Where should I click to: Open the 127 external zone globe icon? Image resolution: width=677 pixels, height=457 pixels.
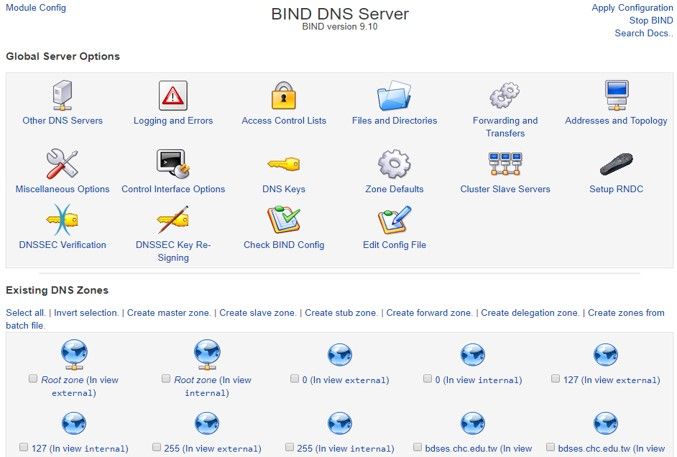[606, 355]
